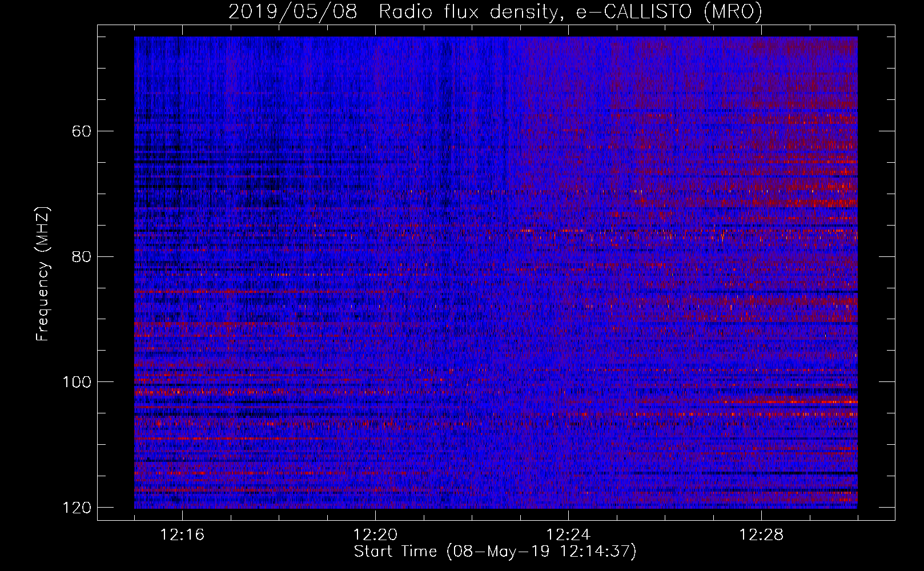Click the plot title '2019/05/08 Radio flux density'

pyautogui.click(x=495, y=11)
